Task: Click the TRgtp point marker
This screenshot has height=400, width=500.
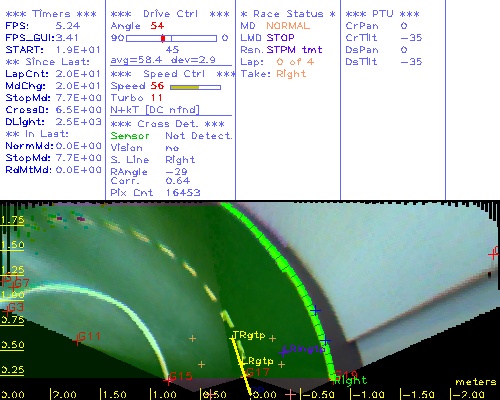Action: (232, 338)
